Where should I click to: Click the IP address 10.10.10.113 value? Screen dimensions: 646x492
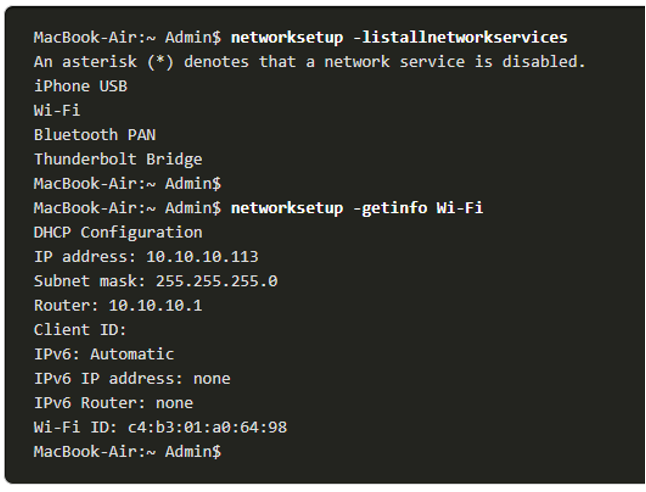(202, 257)
